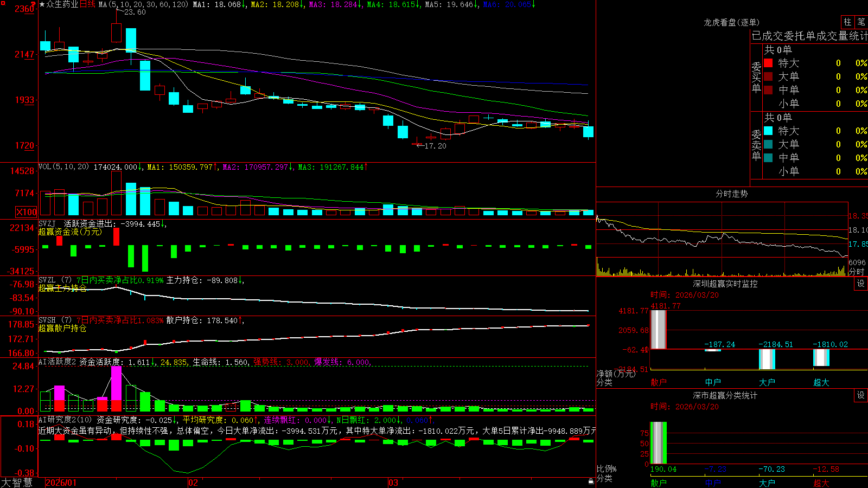Open 设 settings for 深圳超赢实时监控
868x488 pixels.
point(861,284)
